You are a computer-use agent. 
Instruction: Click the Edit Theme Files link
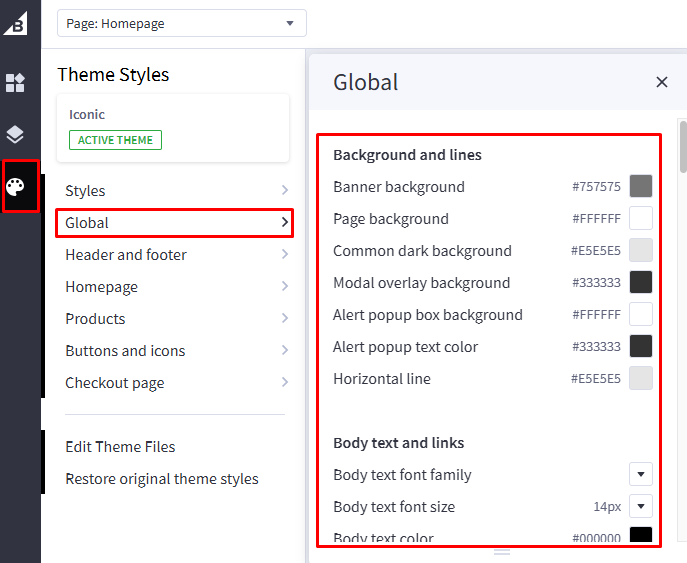pyautogui.click(x=120, y=447)
